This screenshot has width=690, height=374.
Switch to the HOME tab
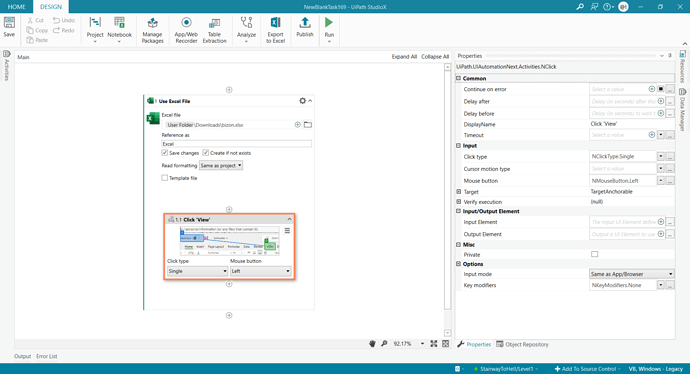[x=17, y=7]
